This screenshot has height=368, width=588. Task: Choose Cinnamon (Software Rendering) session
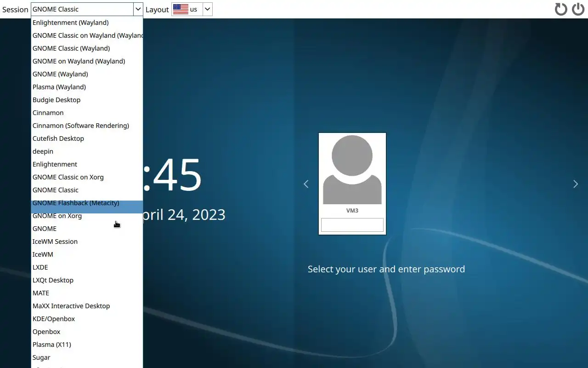pyautogui.click(x=87, y=126)
